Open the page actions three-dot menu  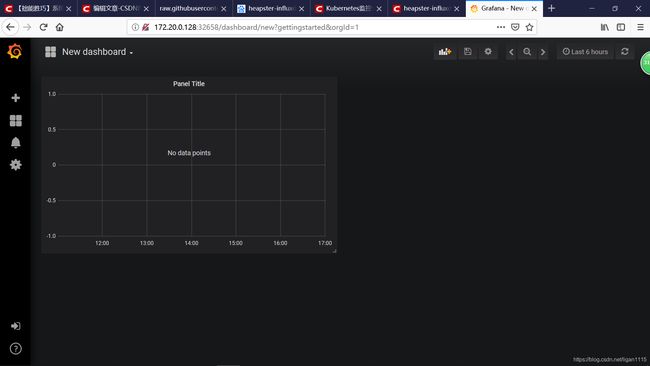tap(501, 27)
